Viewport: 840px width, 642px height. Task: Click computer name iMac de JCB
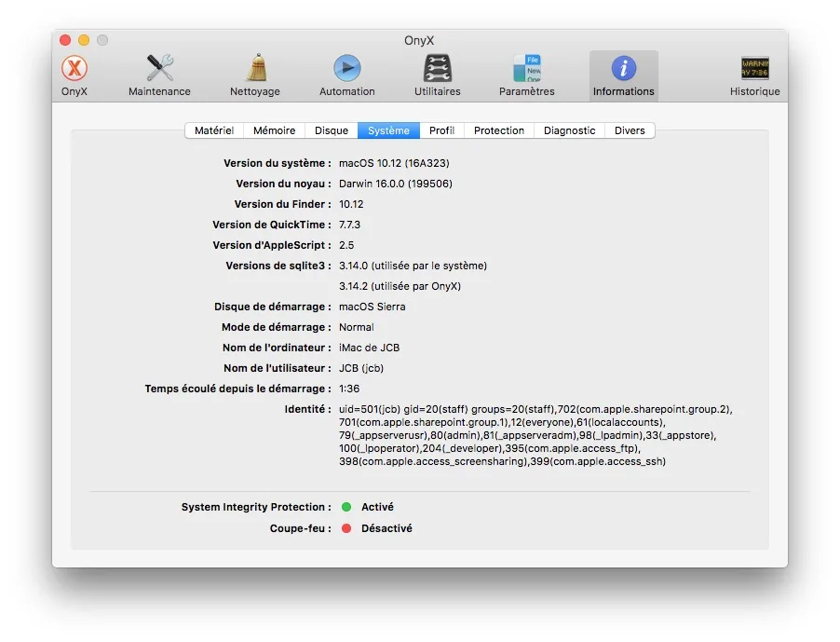tap(369, 348)
